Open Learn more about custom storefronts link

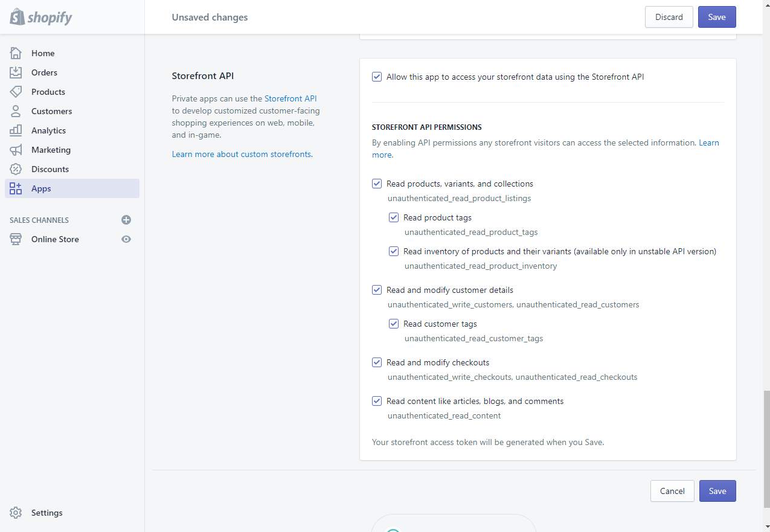pyautogui.click(x=242, y=154)
